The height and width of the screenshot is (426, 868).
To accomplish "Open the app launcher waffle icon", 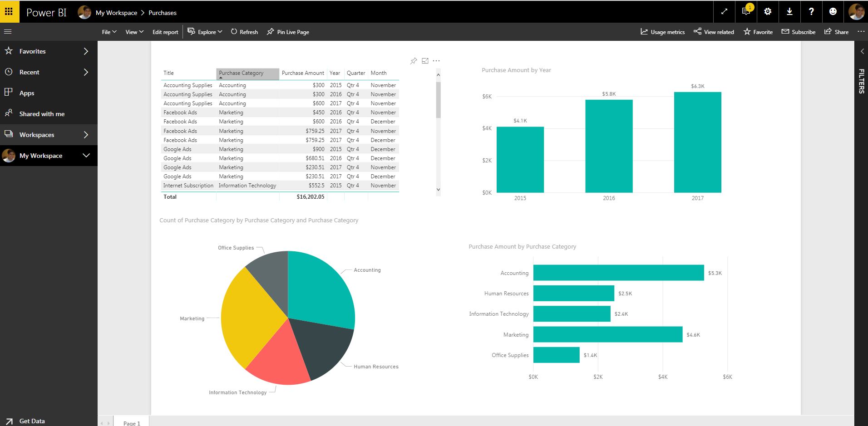I will coord(9,11).
